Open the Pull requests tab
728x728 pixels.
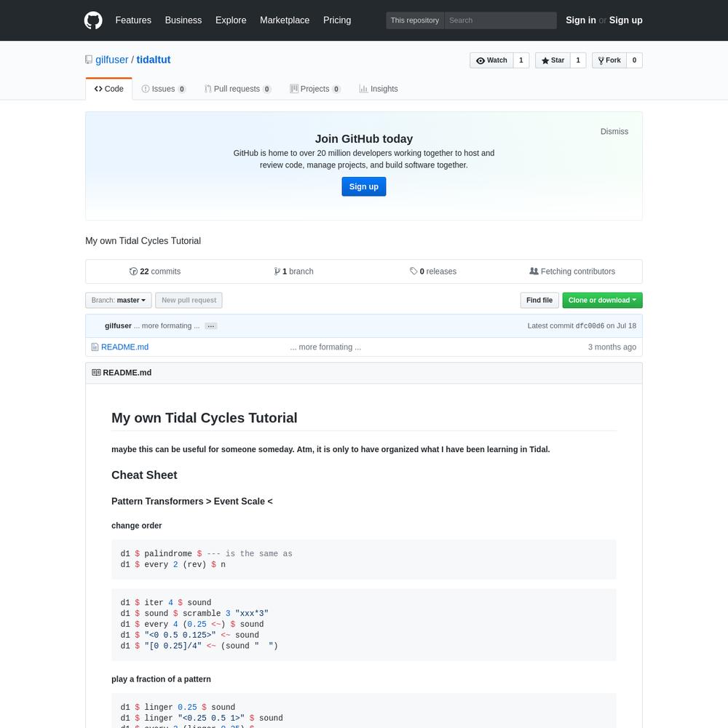point(238,89)
